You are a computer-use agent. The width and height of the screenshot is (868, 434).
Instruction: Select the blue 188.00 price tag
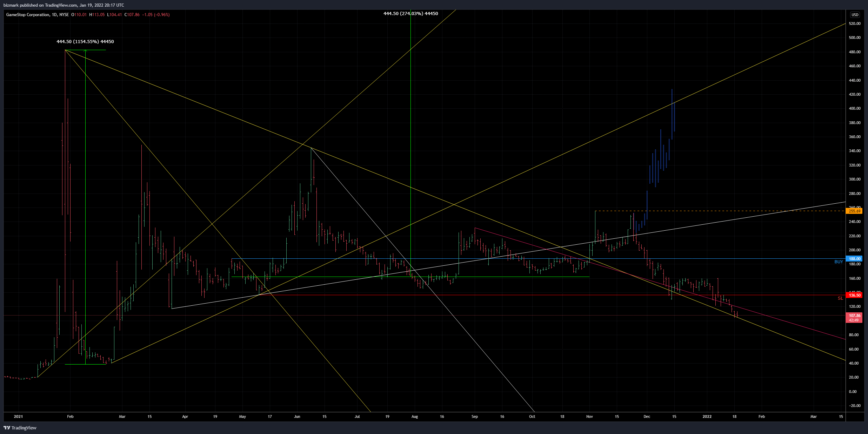(854, 259)
